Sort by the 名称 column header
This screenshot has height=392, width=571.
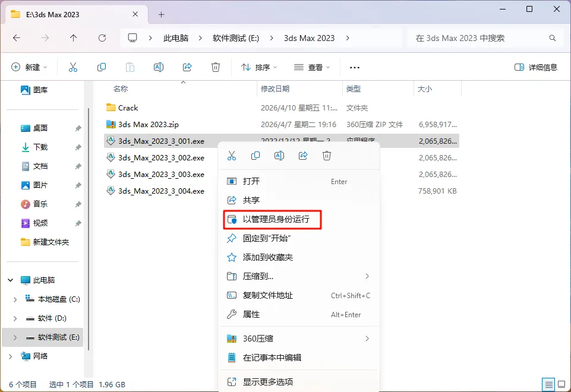(x=121, y=89)
